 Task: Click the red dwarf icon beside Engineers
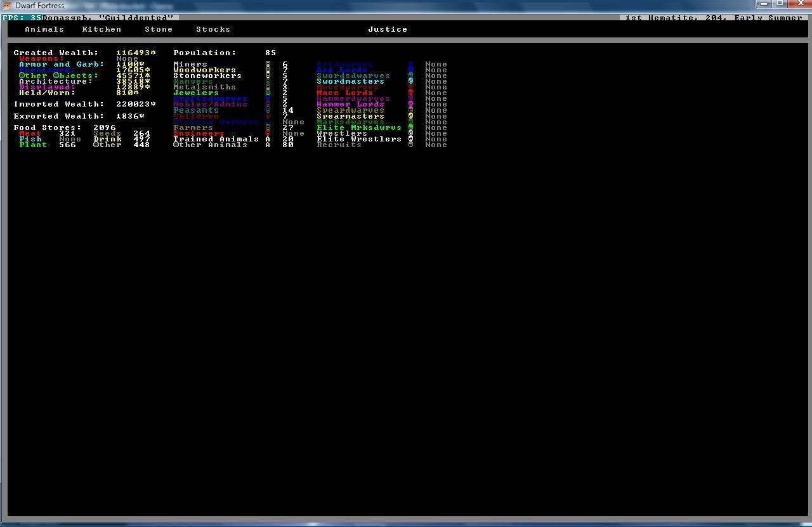click(268, 133)
